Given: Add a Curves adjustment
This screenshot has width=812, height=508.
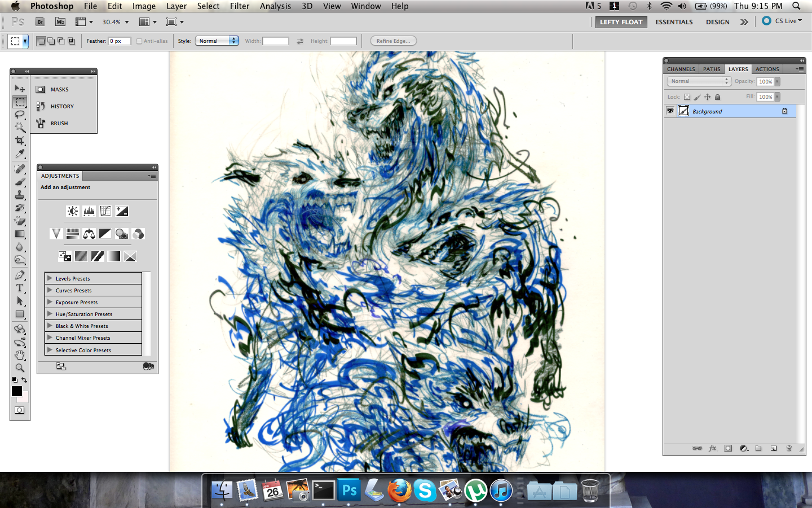Looking at the screenshot, I should [105, 211].
